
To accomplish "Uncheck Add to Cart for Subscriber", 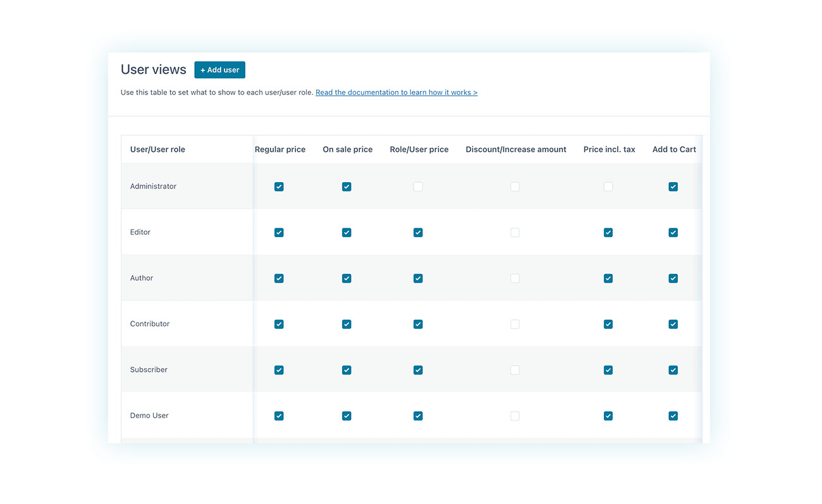I will (673, 370).
